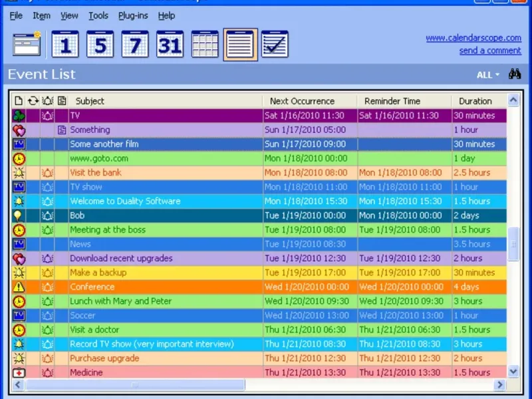Create a new event with the toolbar icon
Viewport: 532px width, 399px height.
[x=27, y=44]
